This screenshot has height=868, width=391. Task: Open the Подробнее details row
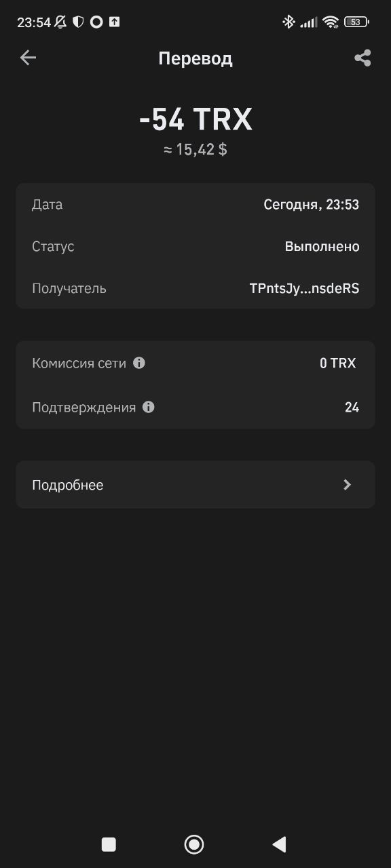(195, 485)
